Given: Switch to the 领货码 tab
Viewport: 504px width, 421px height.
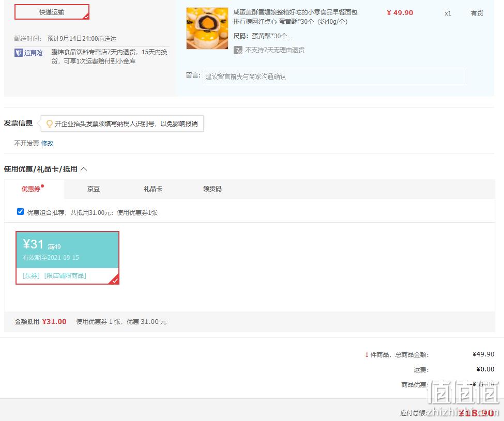Looking at the screenshot, I should (212, 189).
